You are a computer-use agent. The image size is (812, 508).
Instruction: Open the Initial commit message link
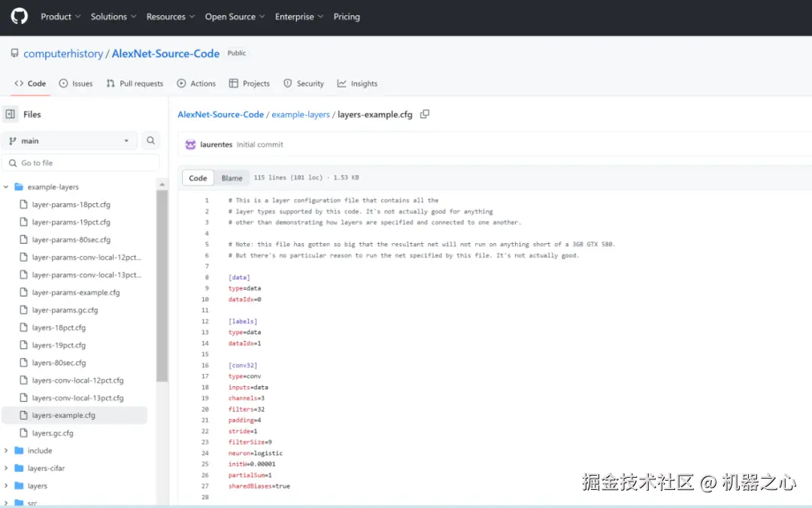pyautogui.click(x=260, y=144)
